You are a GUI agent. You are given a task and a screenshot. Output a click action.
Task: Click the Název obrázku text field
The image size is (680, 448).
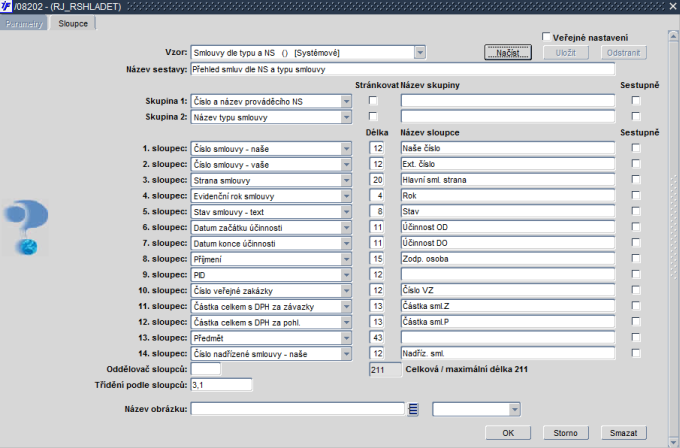298,409
